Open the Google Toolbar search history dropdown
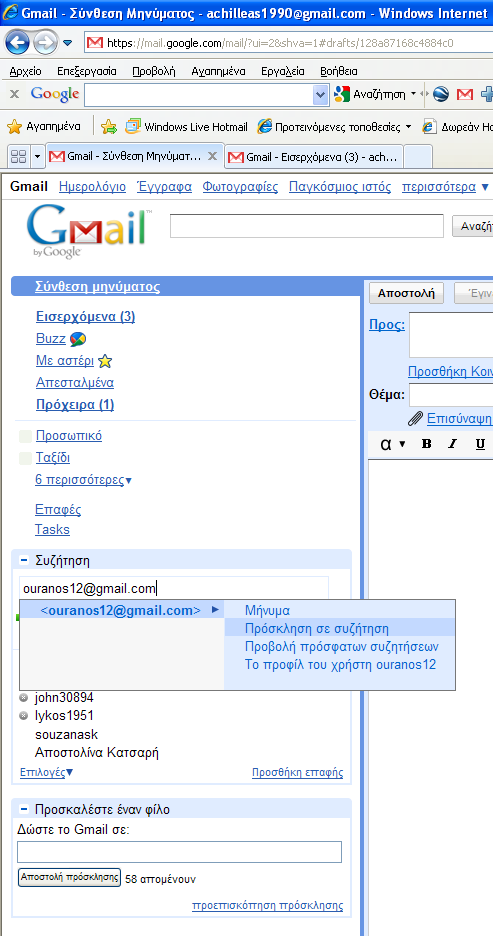This screenshot has height=936, width=493. (321, 94)
